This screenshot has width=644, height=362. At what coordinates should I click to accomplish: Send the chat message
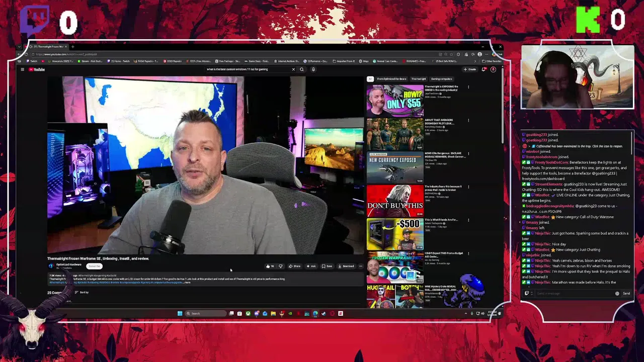626,293
